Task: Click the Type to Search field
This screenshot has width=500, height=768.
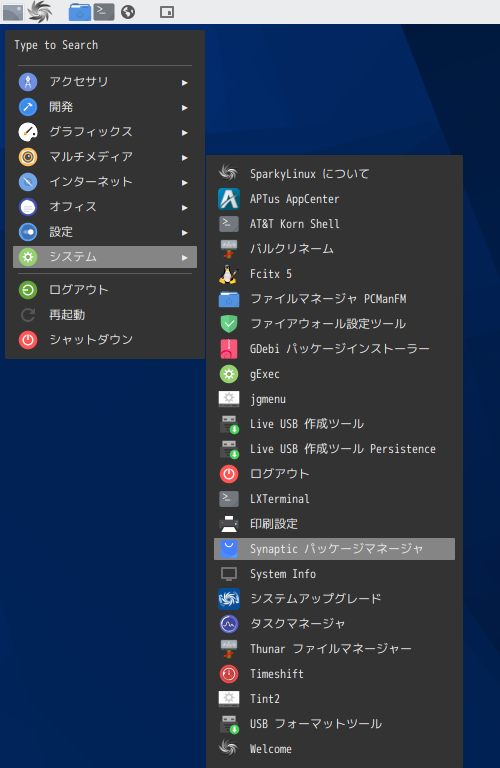Action: pyautogui.click(x=105, y=45)
